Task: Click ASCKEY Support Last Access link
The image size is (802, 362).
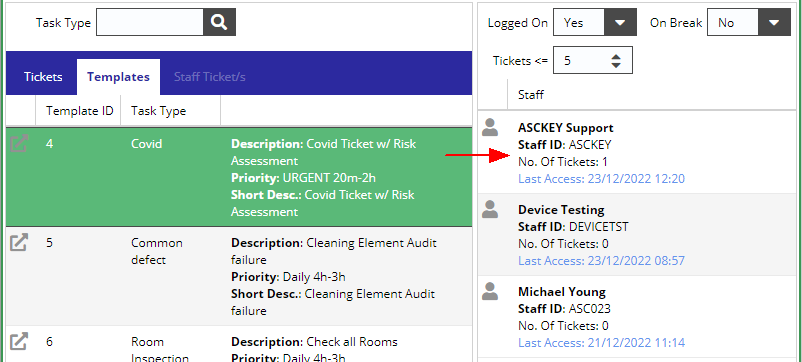Action: [x=601, y=179]
